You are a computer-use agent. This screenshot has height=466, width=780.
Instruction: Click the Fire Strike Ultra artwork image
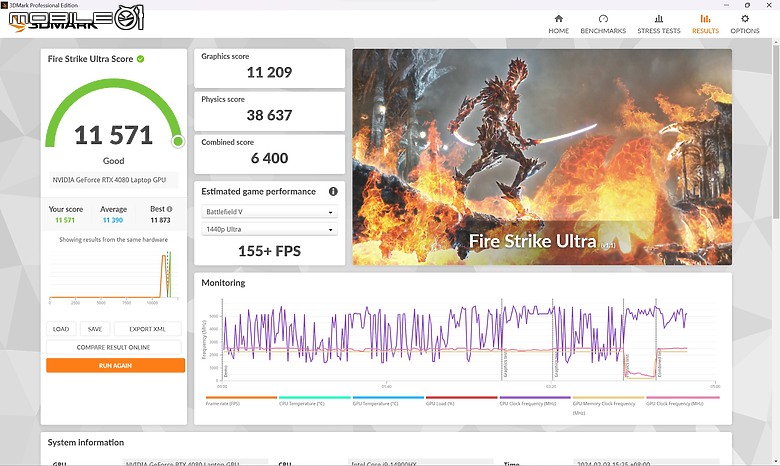click(542, 157)
